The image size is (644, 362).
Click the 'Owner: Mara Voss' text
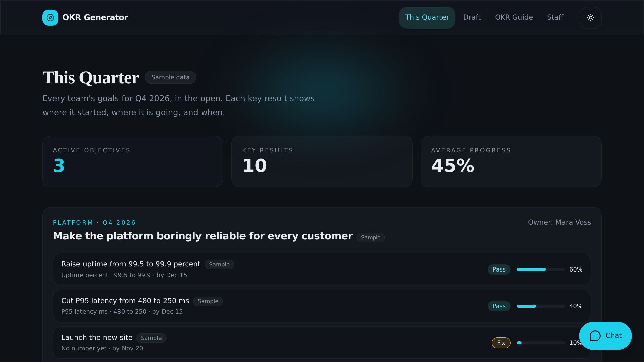[x=559, y=222]
